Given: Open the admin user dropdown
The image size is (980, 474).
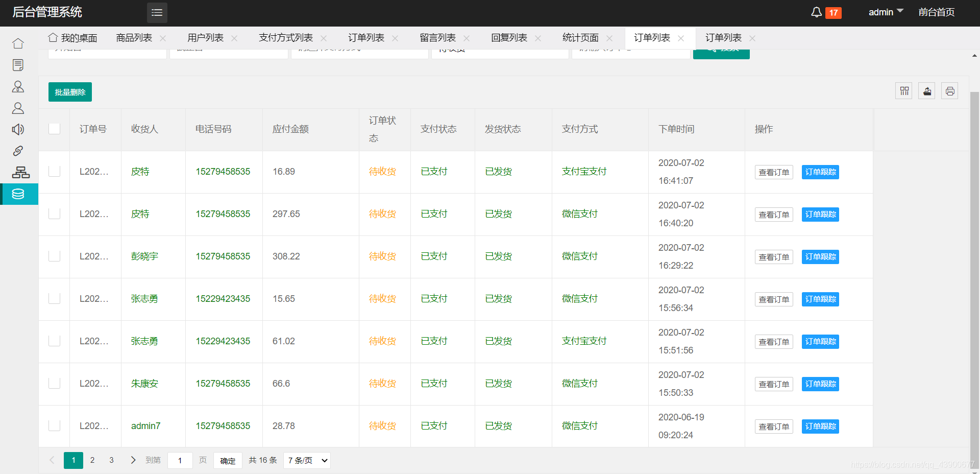Looking at the screenshot, I should [x=886, y=12].
